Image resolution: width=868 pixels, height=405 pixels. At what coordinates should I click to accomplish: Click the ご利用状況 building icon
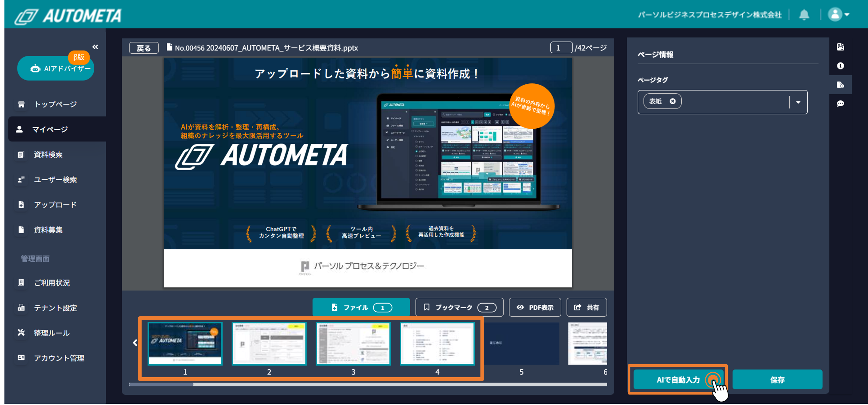tap(21, 282)
